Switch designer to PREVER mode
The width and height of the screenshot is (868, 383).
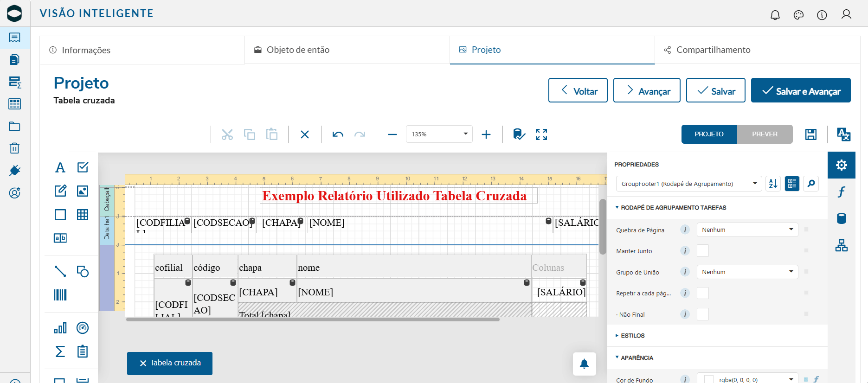tap(765, 134)
